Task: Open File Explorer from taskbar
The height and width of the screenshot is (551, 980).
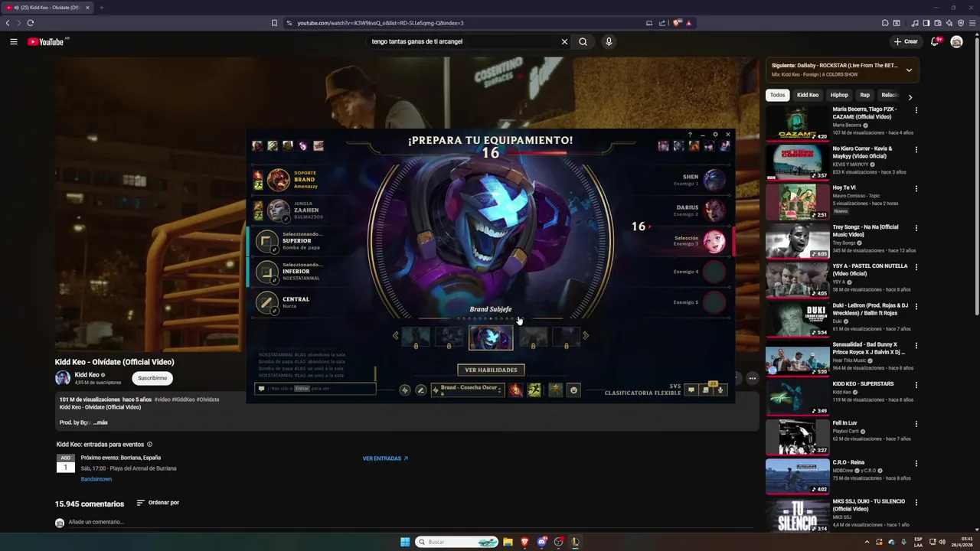Action: pyautogui.click(x=508, y=542)
